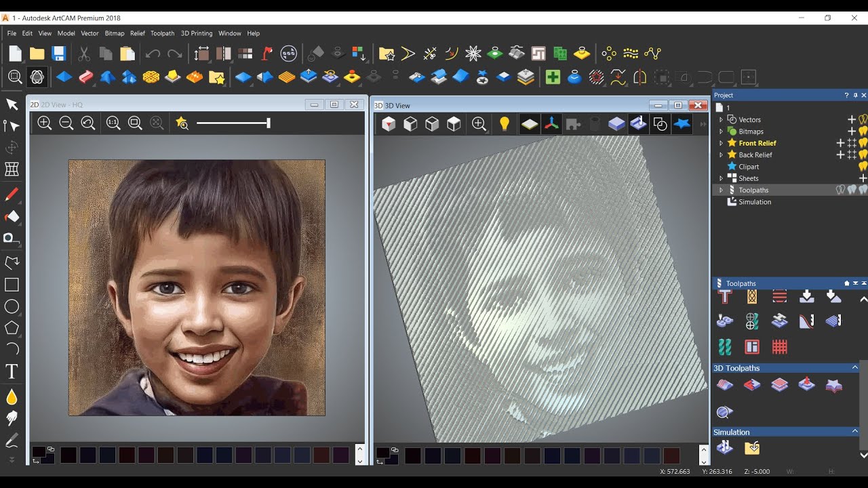Show more 3D View toolbar buttons

click(x=703, y=124)
